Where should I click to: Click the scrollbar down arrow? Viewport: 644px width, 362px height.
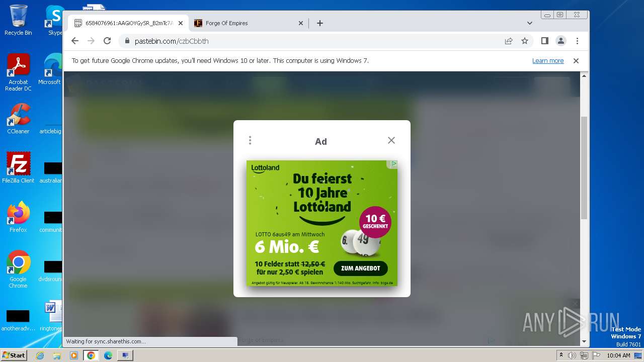coord(584,341)
